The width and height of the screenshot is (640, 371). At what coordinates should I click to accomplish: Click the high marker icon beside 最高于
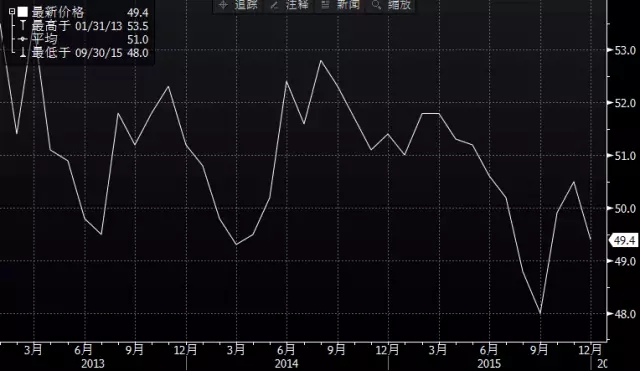[x=23, y=26]
